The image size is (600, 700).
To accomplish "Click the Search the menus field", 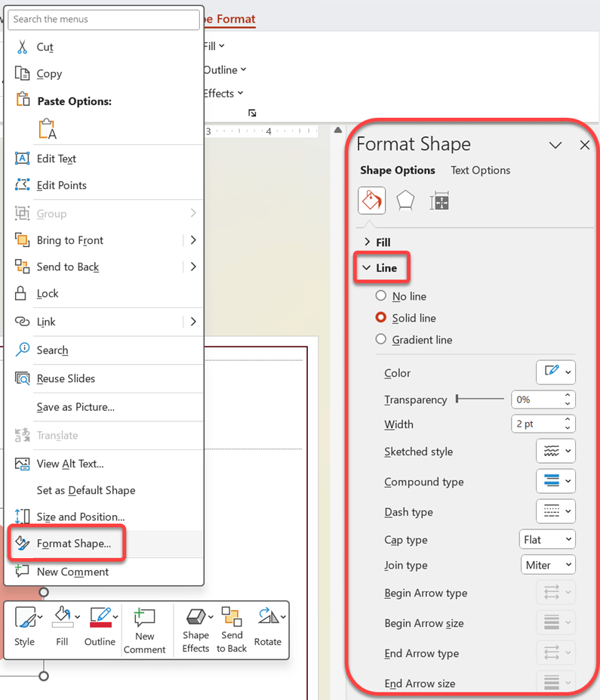I will [103, 19].
